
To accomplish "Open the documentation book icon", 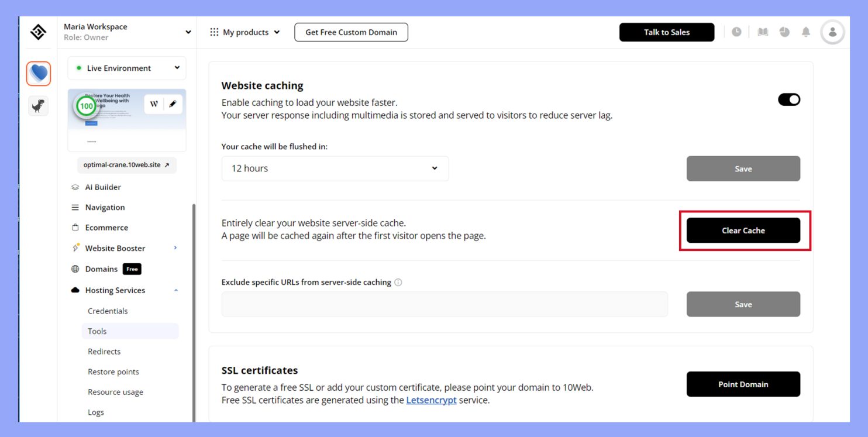I will (763, 32).
